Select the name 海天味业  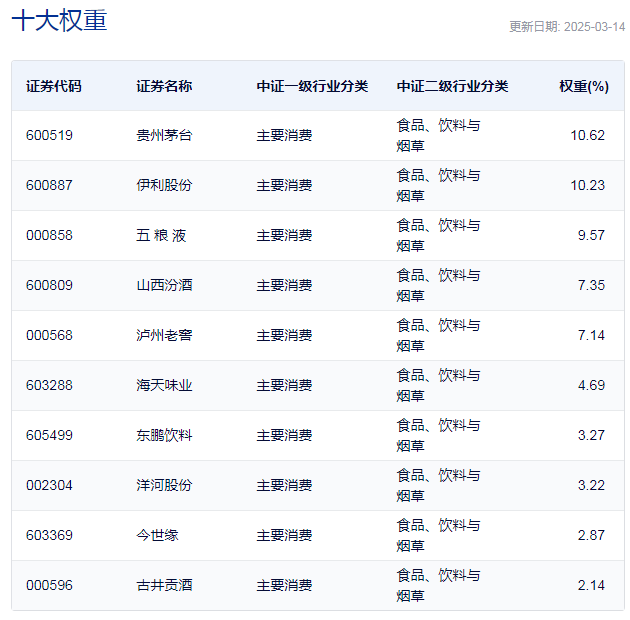pos(164,385)
